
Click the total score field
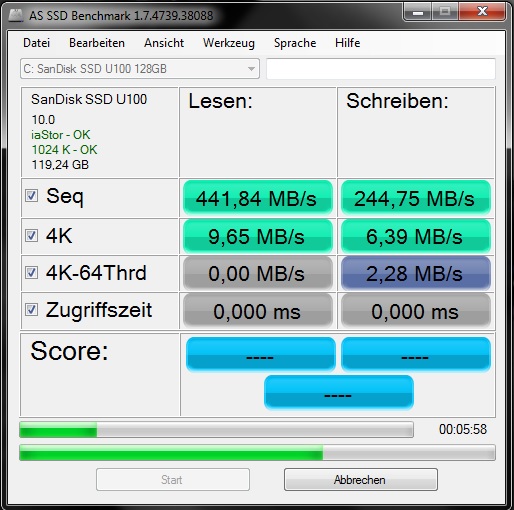tap(339, 392)
